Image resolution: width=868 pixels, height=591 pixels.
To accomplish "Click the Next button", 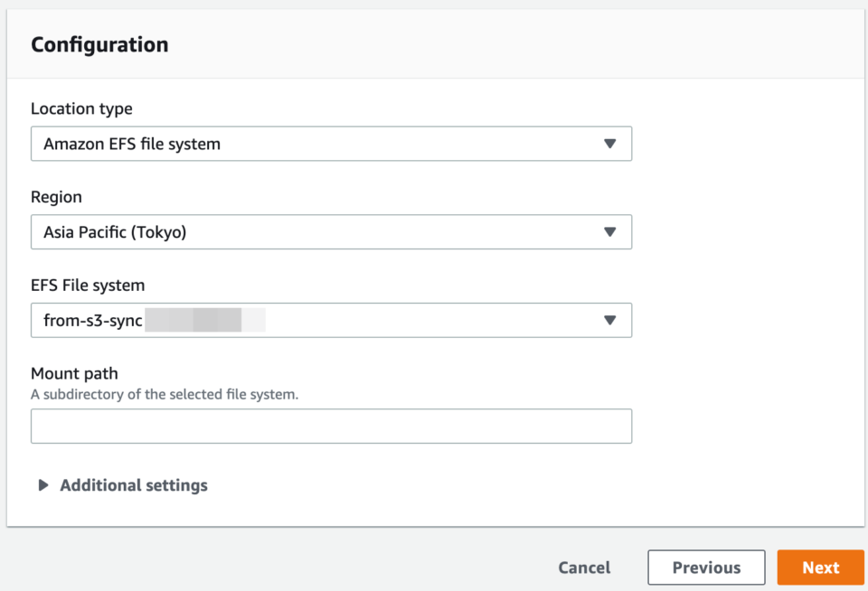I will click(820, 568).
